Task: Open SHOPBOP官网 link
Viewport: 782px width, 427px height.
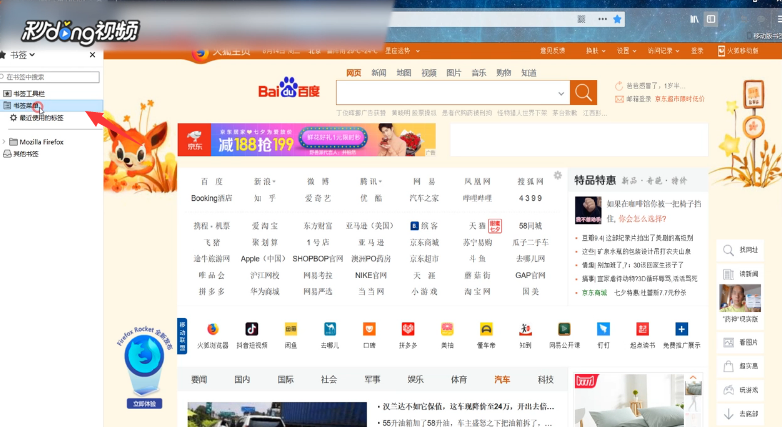Action: [318, 259]
